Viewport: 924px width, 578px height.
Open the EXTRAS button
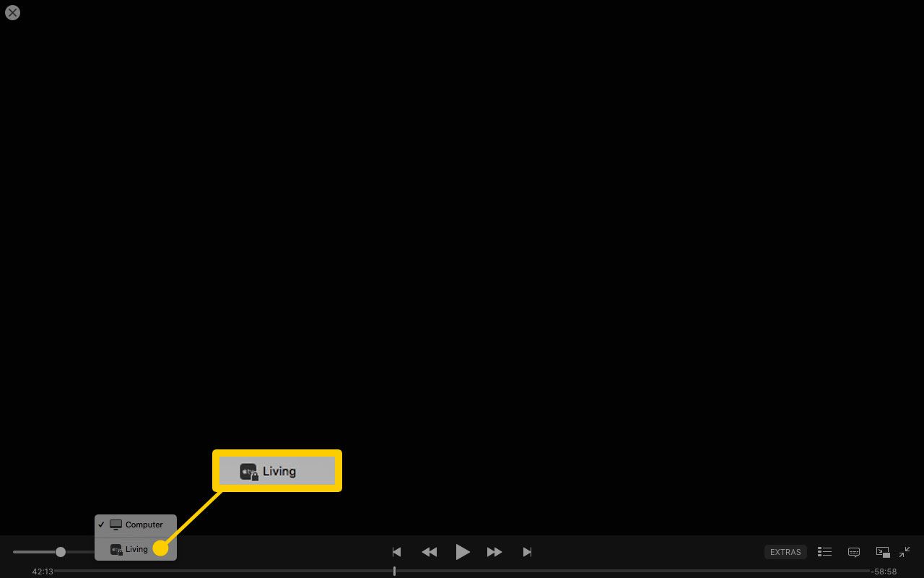tap(785, 552)
